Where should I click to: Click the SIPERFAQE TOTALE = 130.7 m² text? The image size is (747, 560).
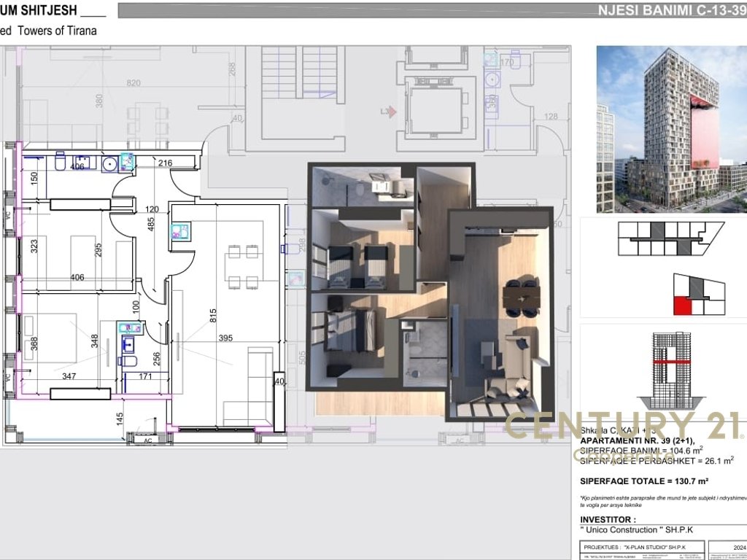pyautogui.click(x=644, y=481)
